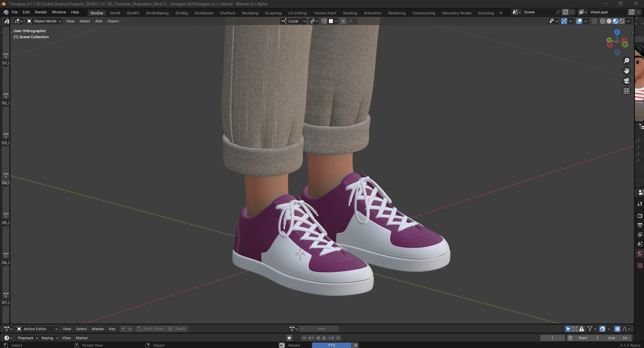Screen dimensions: 644x348
Task: Select solid viewport shading
Action: pos(609,21)
